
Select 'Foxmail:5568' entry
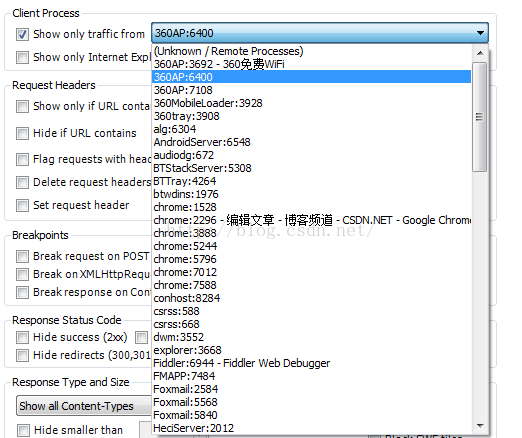click(x=312, y=402)
